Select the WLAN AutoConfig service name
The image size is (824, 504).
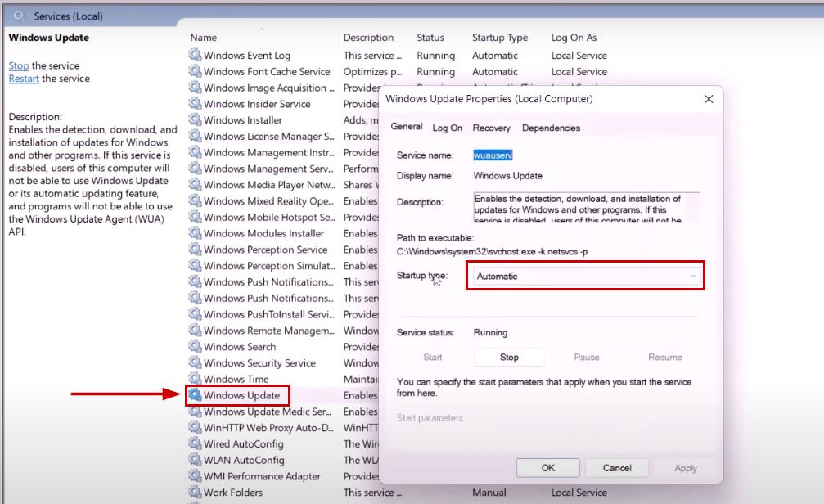pyautogui.click(x=244, y=461)
